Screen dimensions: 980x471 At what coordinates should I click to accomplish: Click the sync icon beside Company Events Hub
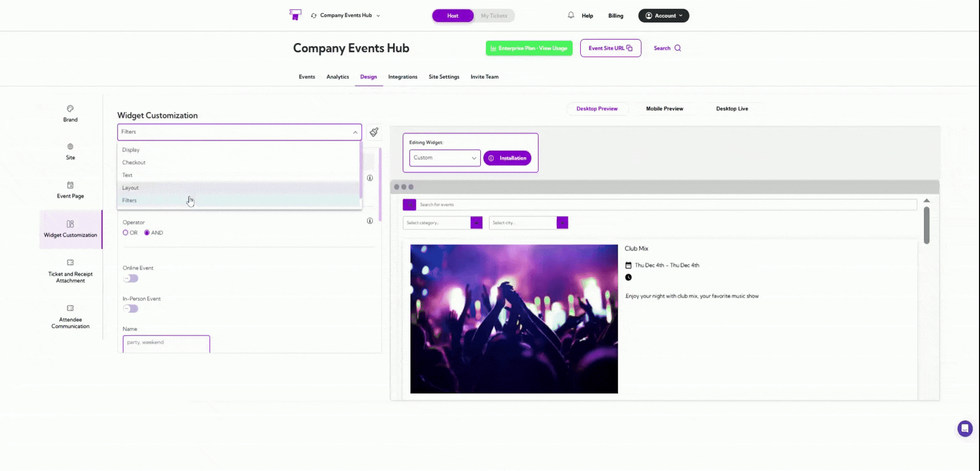point(313,16)
